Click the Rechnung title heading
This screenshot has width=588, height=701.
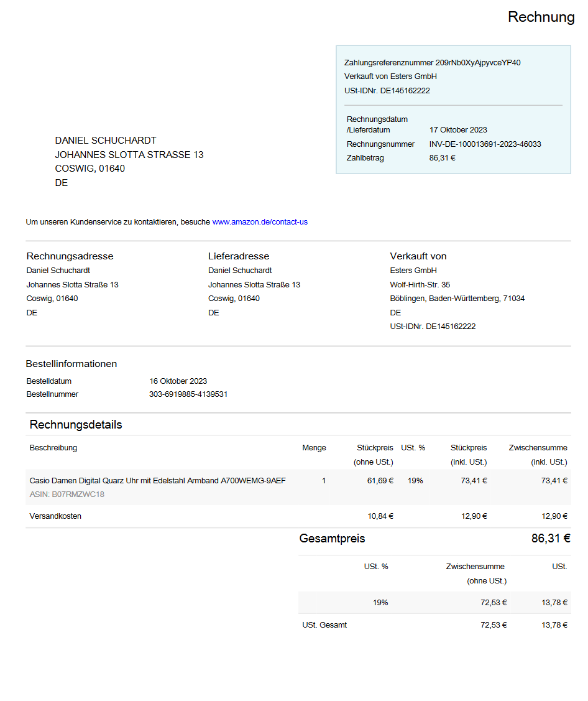pyautogui.click(x=541, y=17)
